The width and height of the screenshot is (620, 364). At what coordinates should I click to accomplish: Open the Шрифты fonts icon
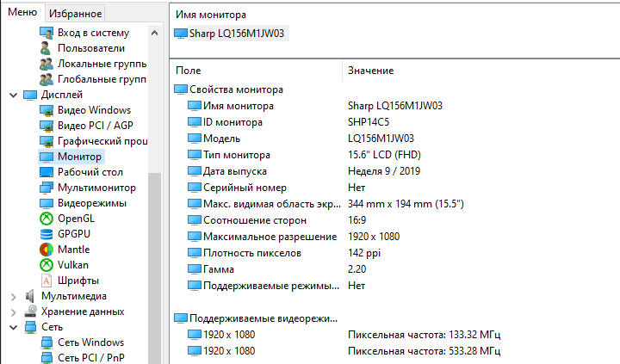pyautogui.click(x=46, y=281)
